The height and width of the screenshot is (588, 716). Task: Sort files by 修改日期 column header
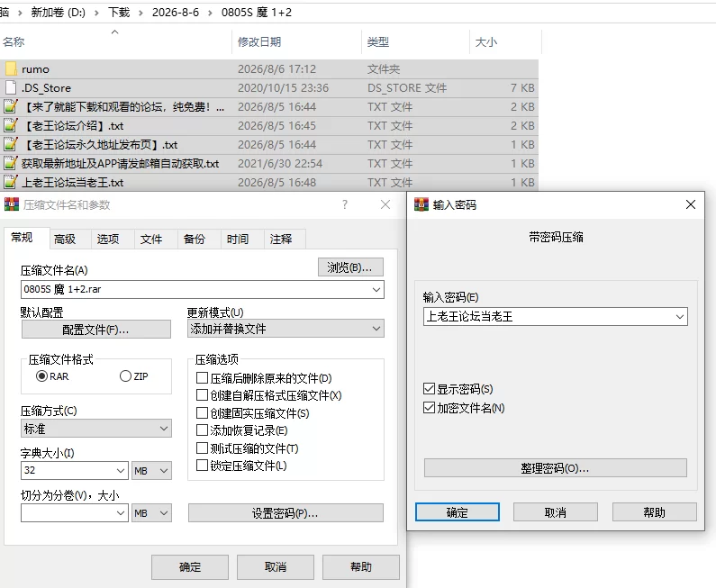pyautogui.click(x=297, y=42)
